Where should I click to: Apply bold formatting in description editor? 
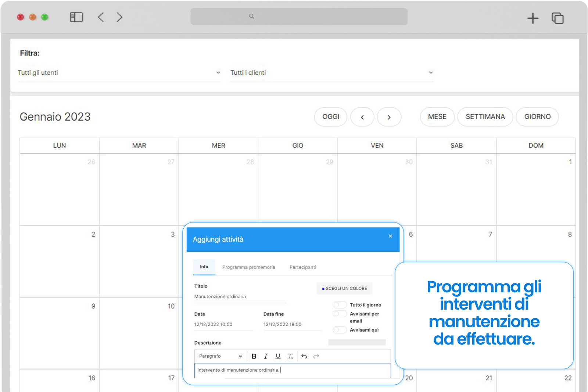254,356
